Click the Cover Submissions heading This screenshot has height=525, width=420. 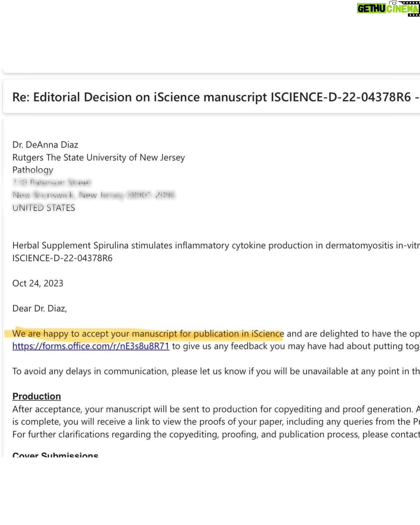tap(55, 455)
